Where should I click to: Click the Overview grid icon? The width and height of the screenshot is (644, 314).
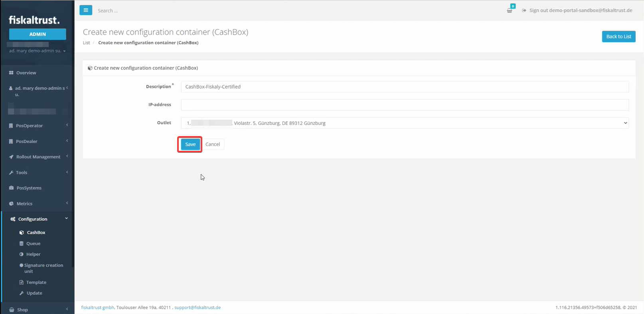(11, 73)
